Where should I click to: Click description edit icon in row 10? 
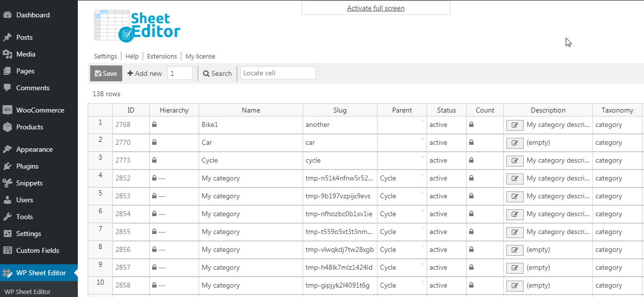[x=515, y=286]
